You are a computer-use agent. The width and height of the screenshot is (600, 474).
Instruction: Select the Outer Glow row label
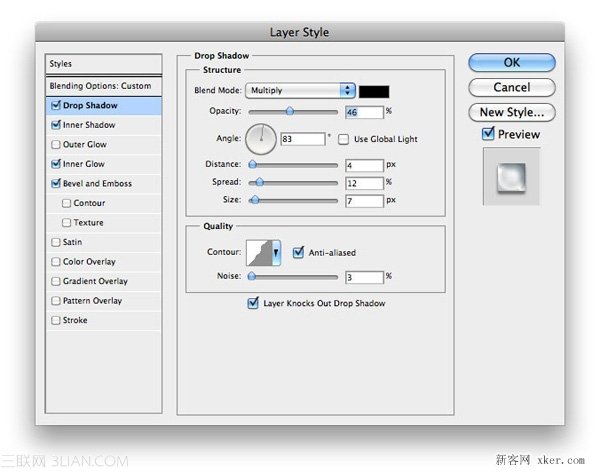point(85,144)
